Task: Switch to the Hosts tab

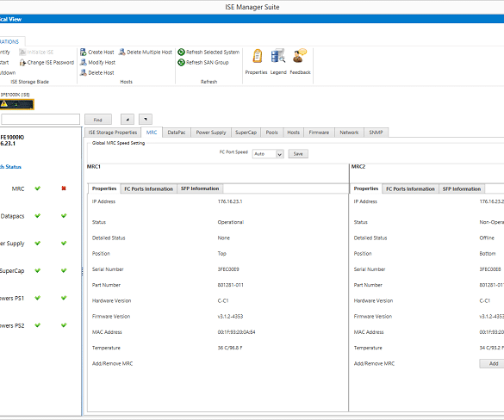Action: [293, 133]
